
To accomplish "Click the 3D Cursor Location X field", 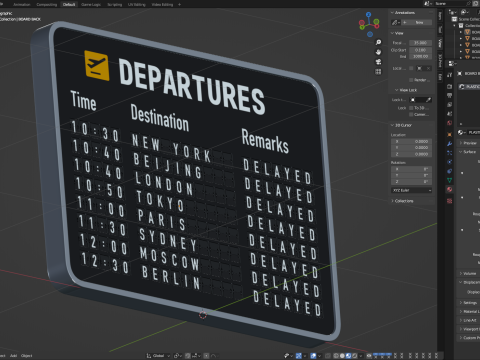I will pyautogui.click(x=412, y=141).
